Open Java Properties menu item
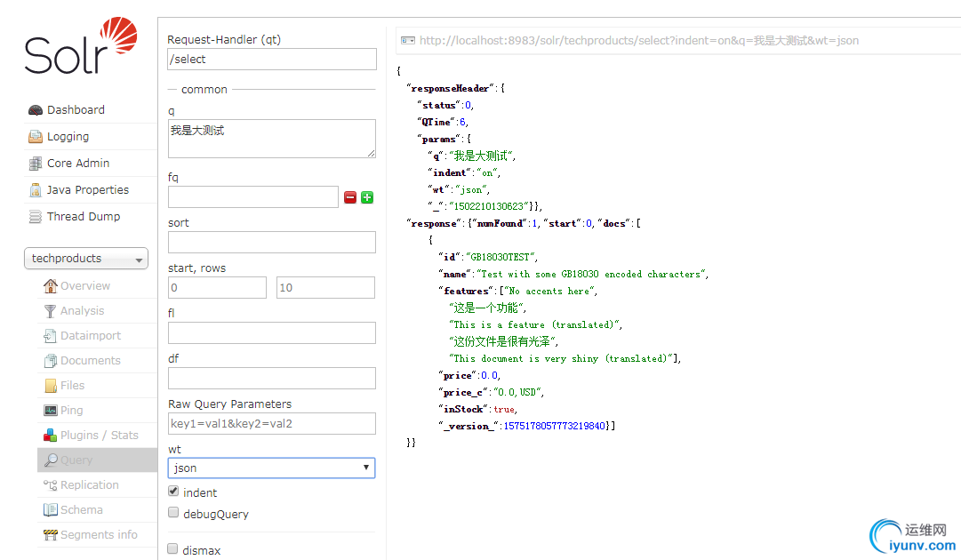This screenshot has height=560, width=961. [88, 190]
